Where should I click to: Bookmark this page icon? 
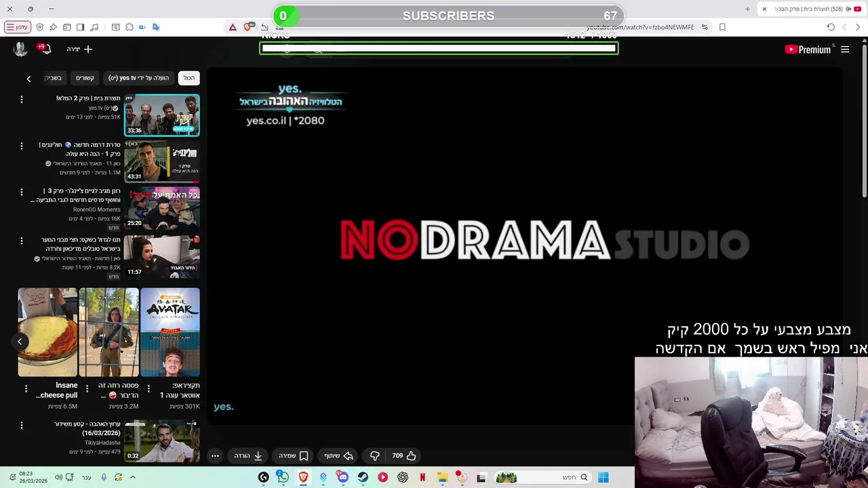tap(722, 27)
